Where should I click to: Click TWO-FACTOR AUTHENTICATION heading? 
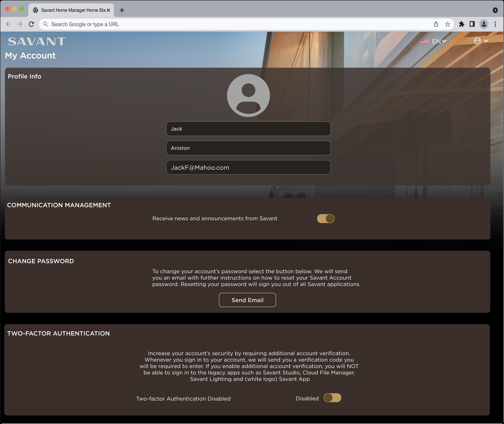58,333
